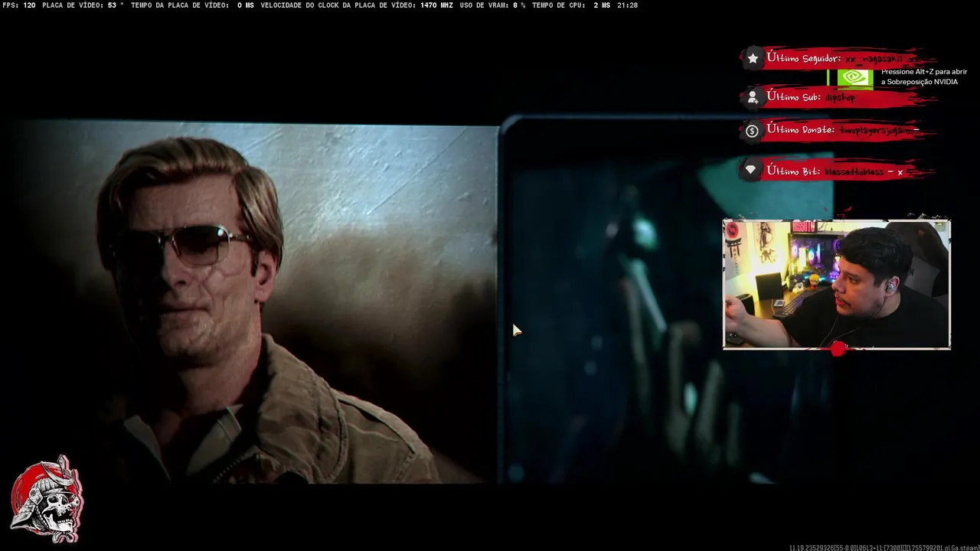The image size is (980, 551).
Task: Click the small red circle icon in webcam frame corner
Action: click(x=733, y=229)
